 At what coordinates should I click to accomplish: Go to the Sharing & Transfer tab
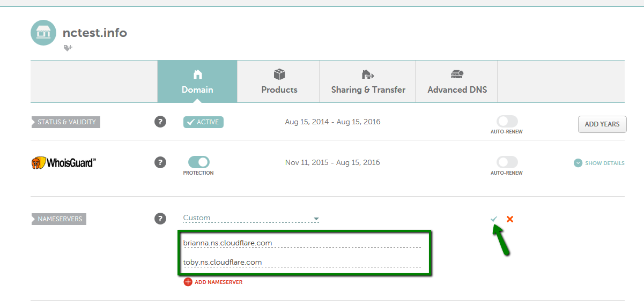point(368,81)
